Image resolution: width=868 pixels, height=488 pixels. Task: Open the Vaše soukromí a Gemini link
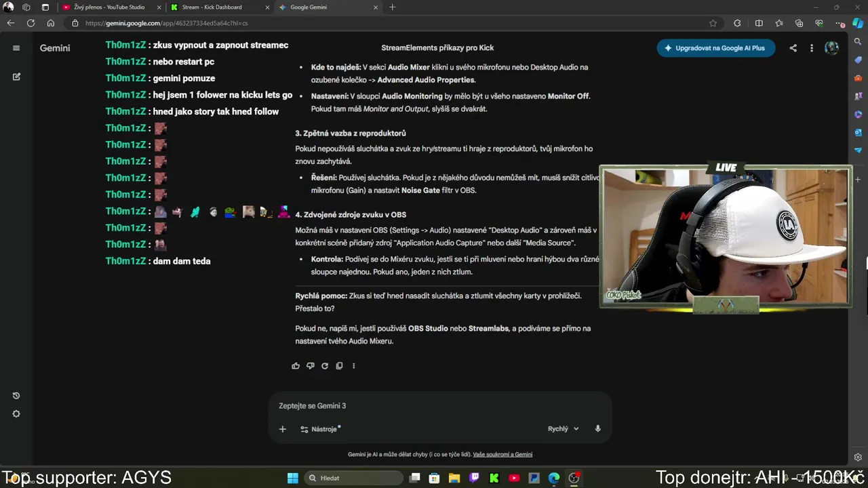point(502,454)
